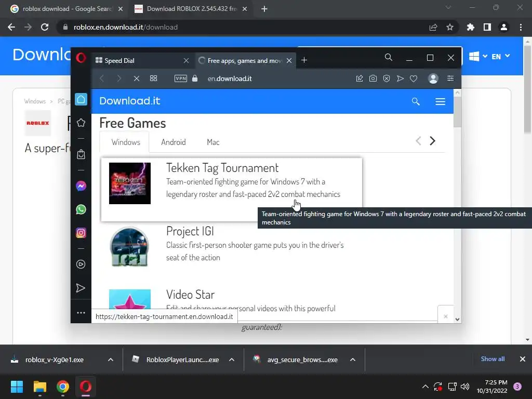
Task: Select the Android games tab
Action: pyautogui.click(x=174, y=142)
